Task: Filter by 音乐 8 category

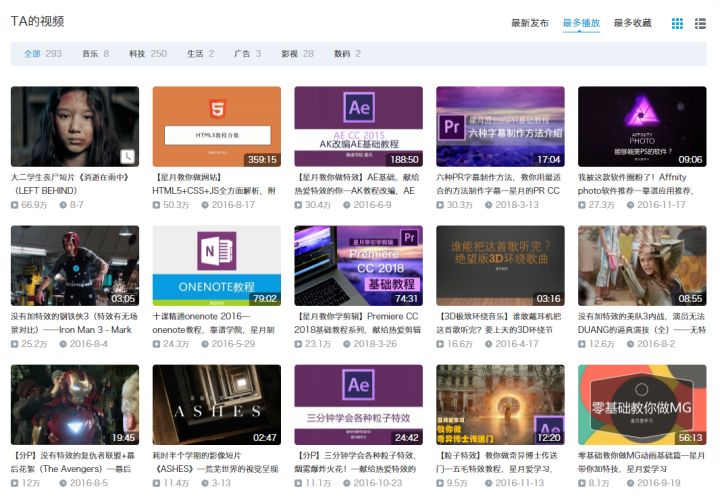Action: coord(96,54)
